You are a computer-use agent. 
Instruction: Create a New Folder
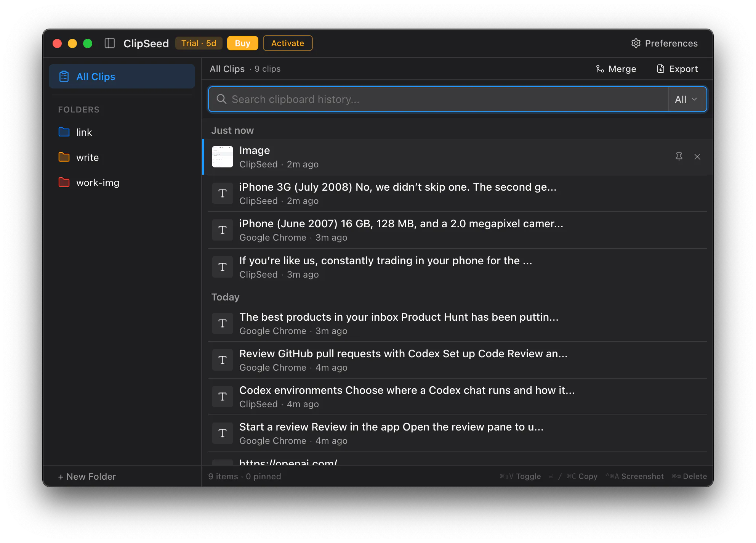click(x=87, y=477)
